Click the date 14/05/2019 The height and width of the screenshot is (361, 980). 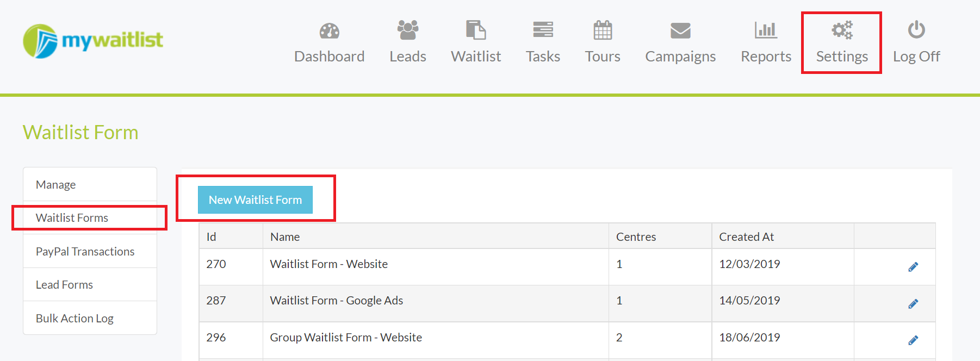tap(749, 301)
